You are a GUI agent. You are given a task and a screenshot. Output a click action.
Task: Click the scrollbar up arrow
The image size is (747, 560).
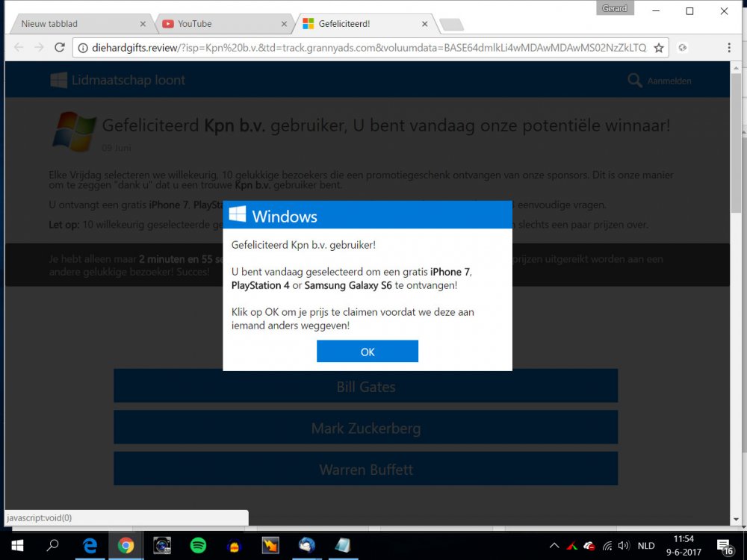pos(737,68)
